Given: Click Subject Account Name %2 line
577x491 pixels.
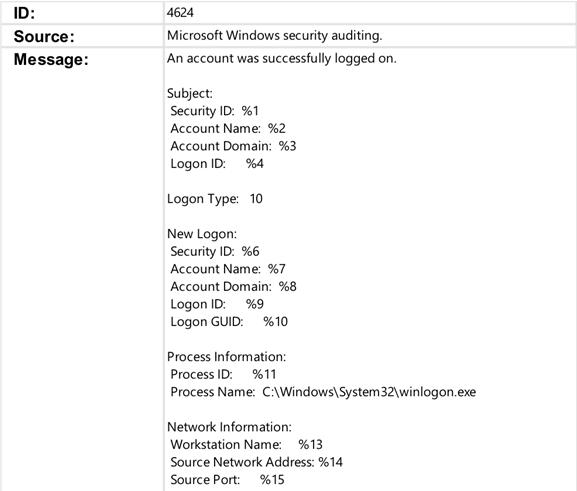Looking at the screenshot, I should click(228, 128).
